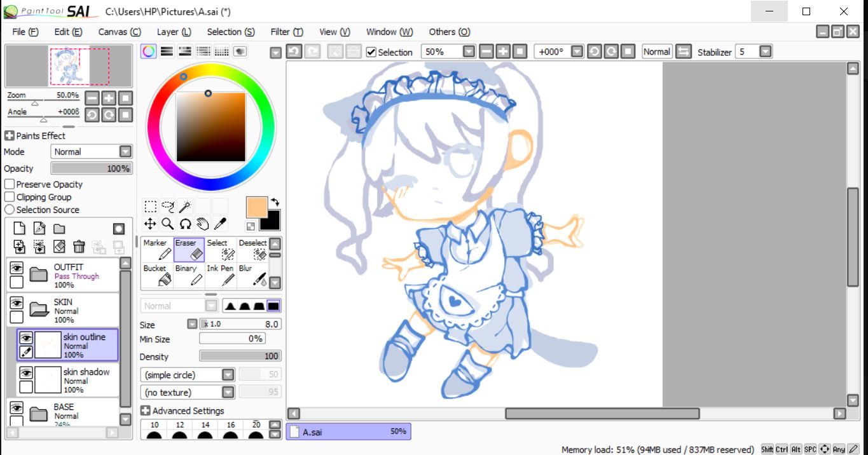The width and height of the screenshot is (868, 455).
Task: Select the rotate canvas tool
Action: point(185,223)
